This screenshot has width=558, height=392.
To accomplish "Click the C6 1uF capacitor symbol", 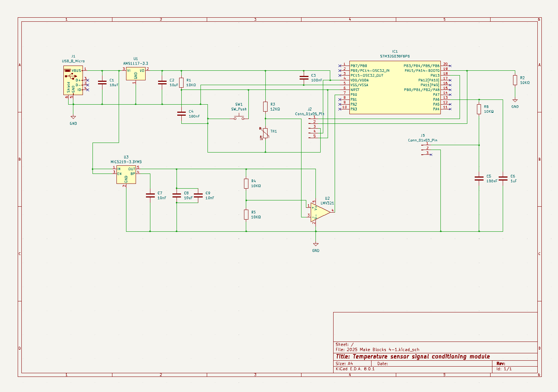I will tap(503, 179).
